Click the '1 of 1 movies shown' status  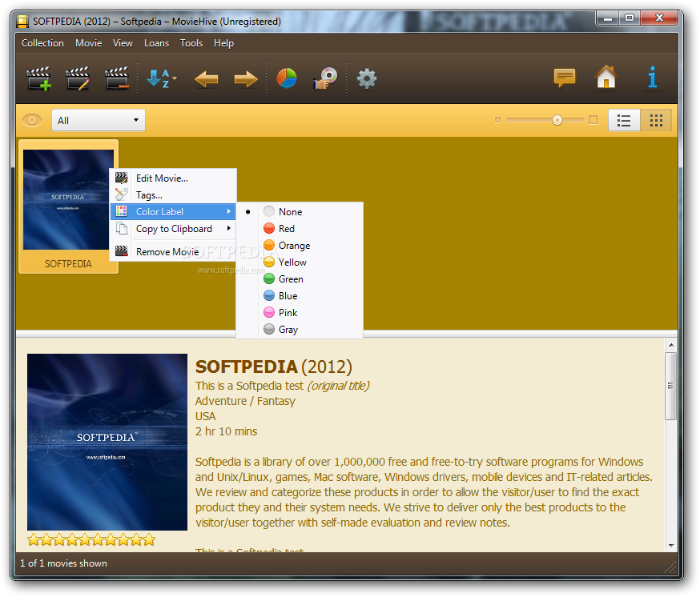63,563
